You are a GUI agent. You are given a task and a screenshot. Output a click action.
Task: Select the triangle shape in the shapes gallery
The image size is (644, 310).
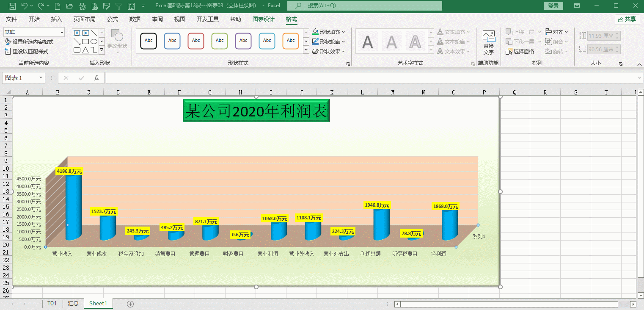[85, 50]
